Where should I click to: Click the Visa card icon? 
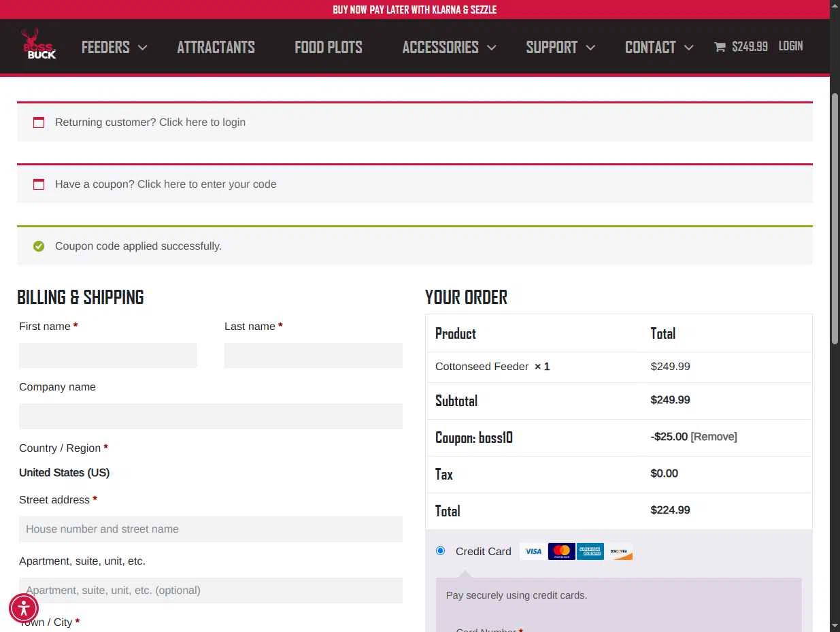point(533,551)
